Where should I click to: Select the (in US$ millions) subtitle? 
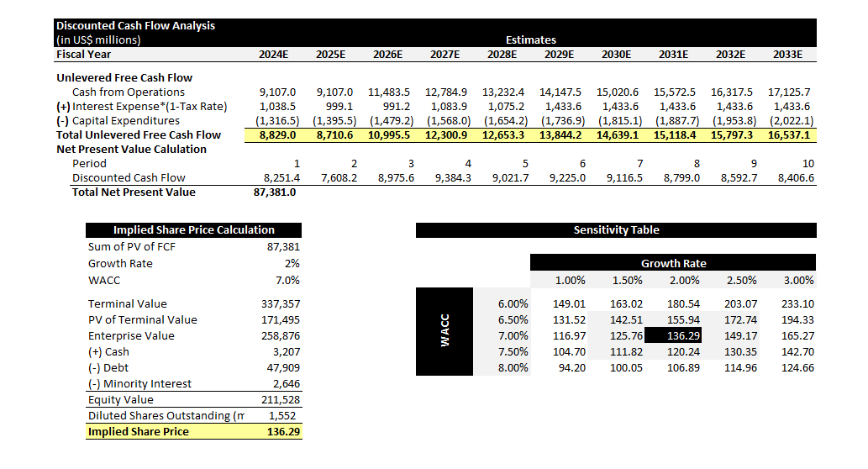(98, 40)
